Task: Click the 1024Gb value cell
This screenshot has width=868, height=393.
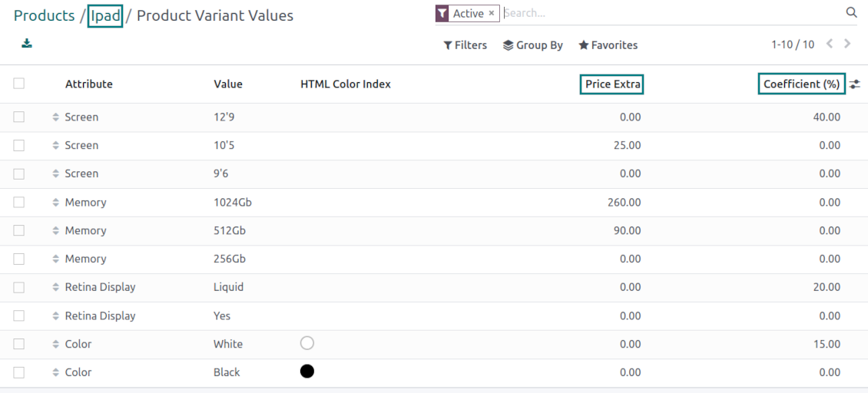Action: [233, 203]
